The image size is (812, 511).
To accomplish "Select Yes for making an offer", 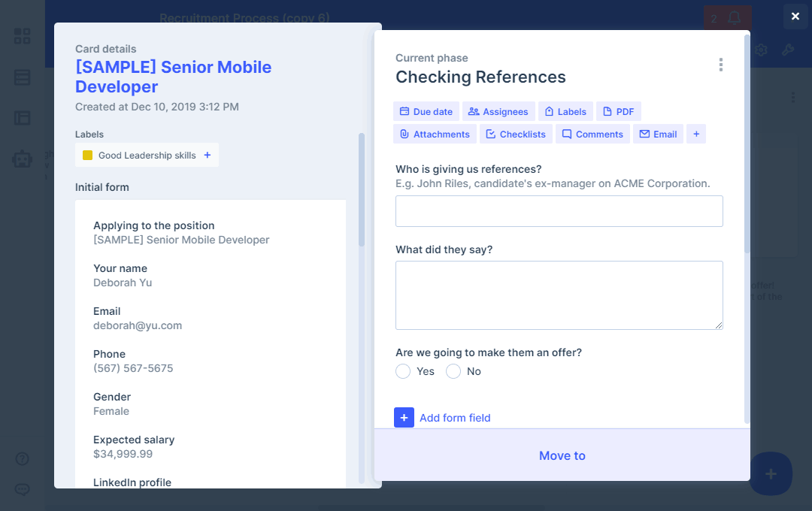I will click(x=403, y=371).
